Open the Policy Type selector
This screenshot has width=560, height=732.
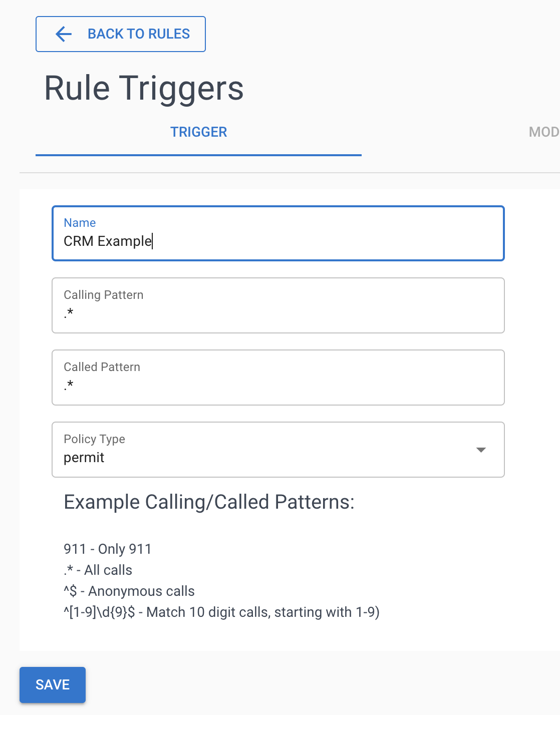coord(278,450)
